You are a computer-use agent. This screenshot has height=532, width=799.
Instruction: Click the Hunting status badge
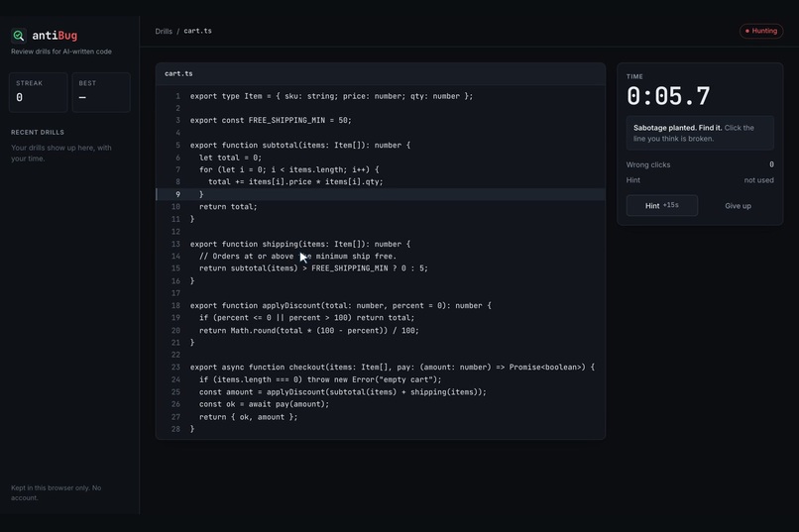761,31
